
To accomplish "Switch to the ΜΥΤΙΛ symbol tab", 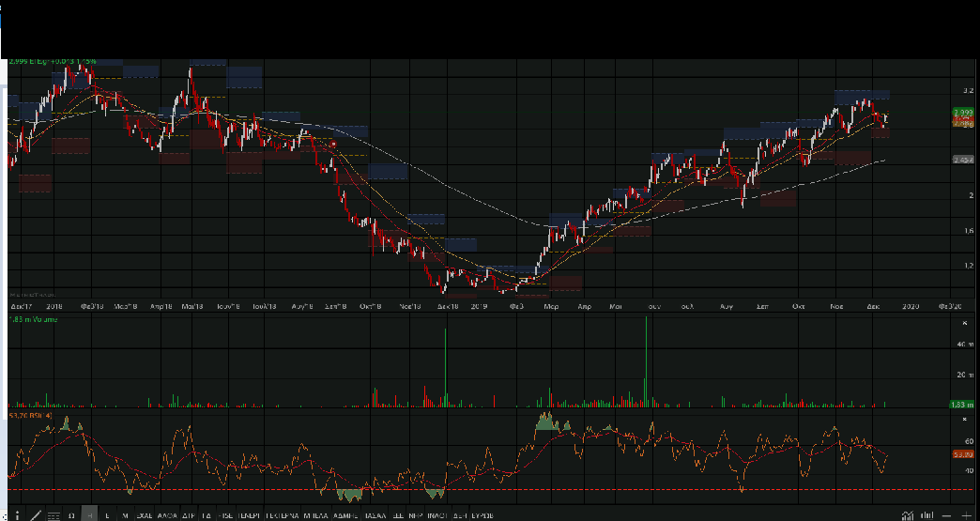I will tap(314, 514).
